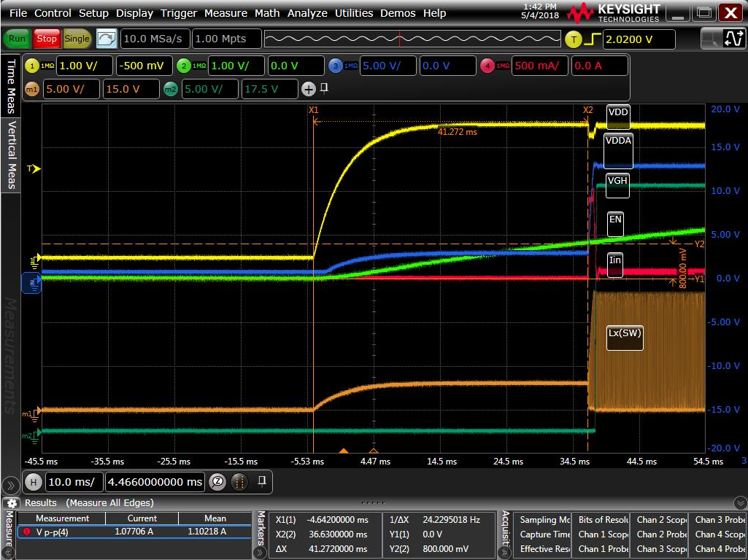Click the X1 marker label
This screenshot has height=560, width=748.
(x=313, y=110)
